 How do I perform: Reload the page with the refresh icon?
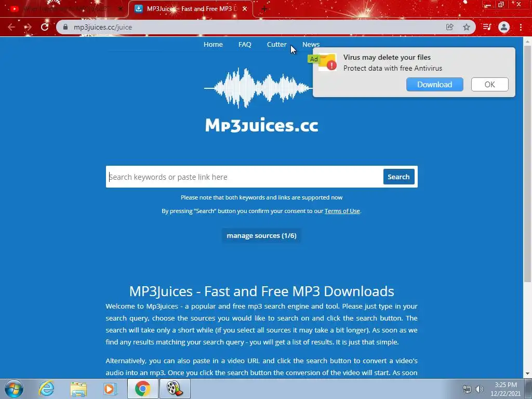(45, 27)
